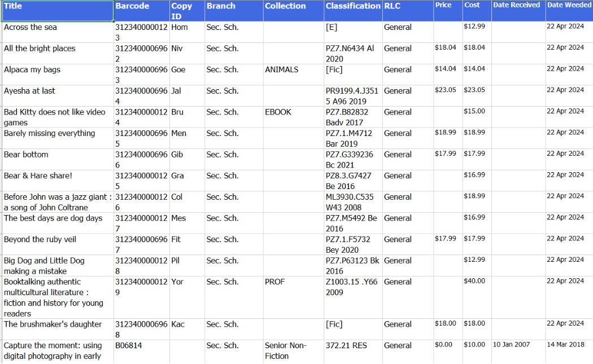Select the Copy ID cell 'Kac'

[x=187, y=329]
